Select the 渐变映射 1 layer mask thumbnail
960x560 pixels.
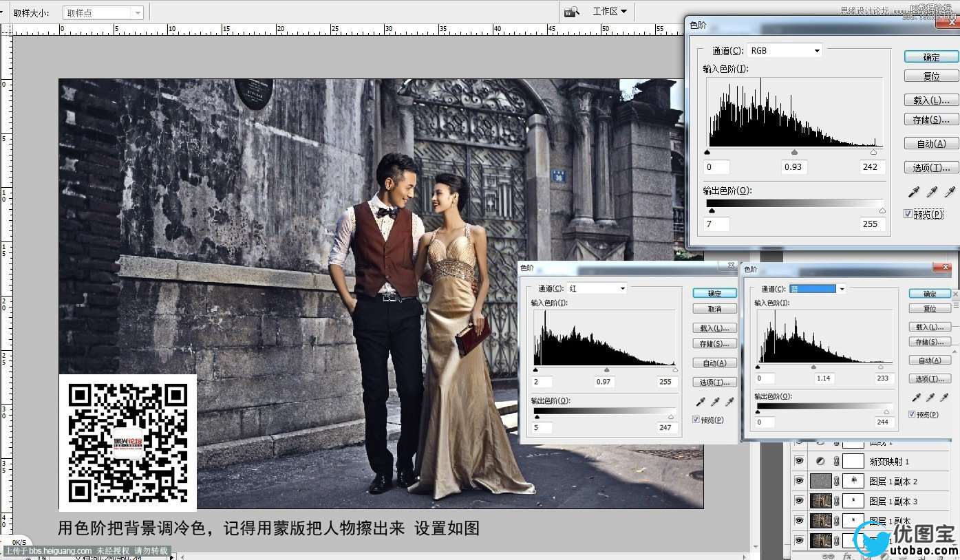(853, 462)
